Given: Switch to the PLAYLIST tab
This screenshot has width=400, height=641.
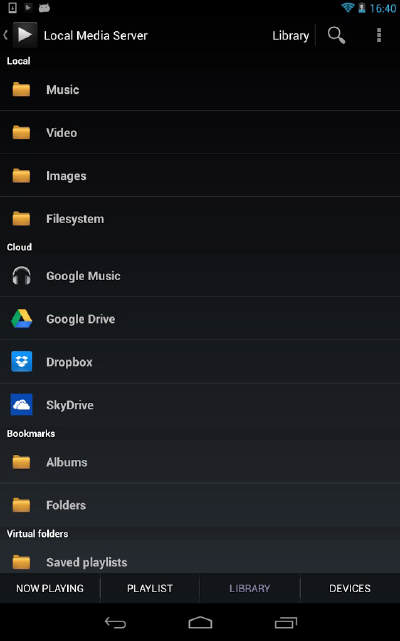Looking at the screenshot, I should pos(150,588).
